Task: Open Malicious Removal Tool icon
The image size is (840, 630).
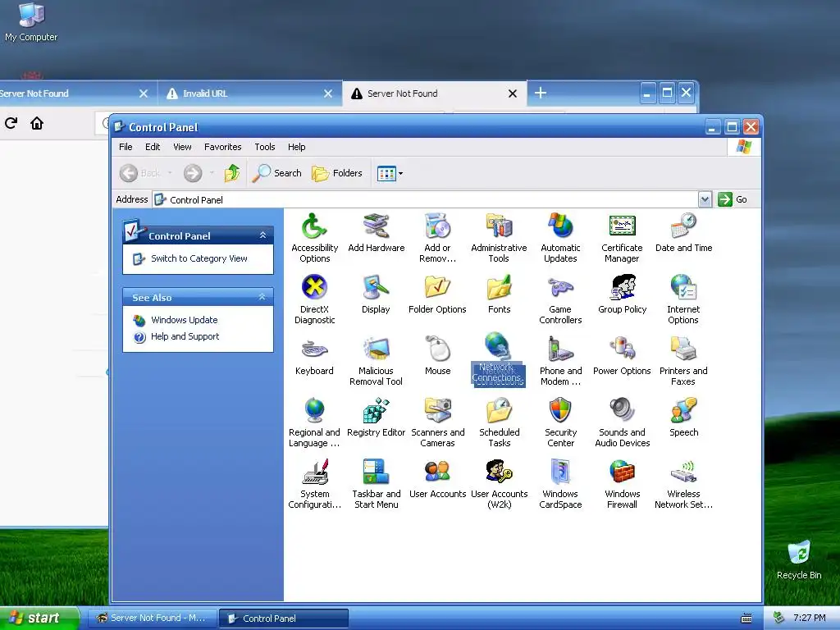Action: point(376,361)
